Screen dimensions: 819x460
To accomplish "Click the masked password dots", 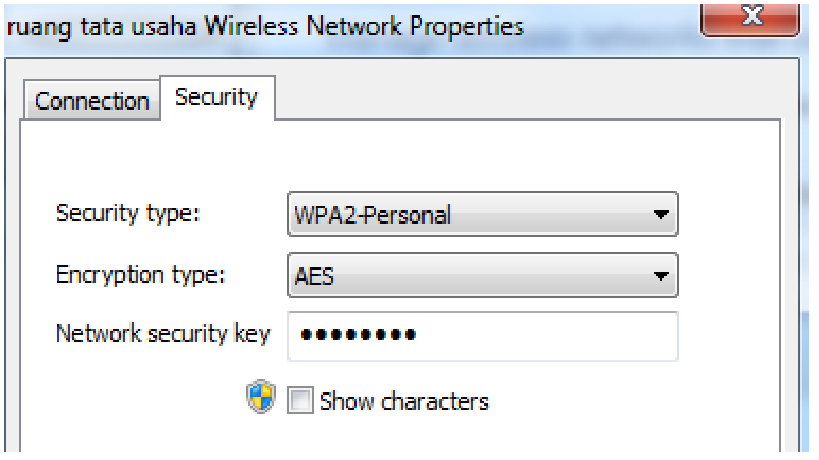I will tap(358, 336).
